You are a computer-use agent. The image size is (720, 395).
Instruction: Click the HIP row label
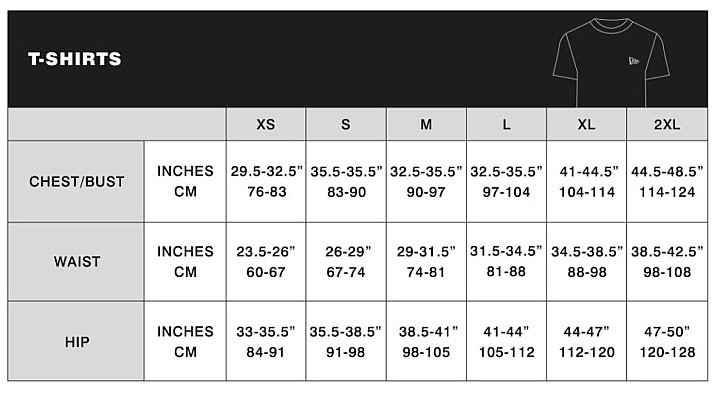[x=76, y=342]
